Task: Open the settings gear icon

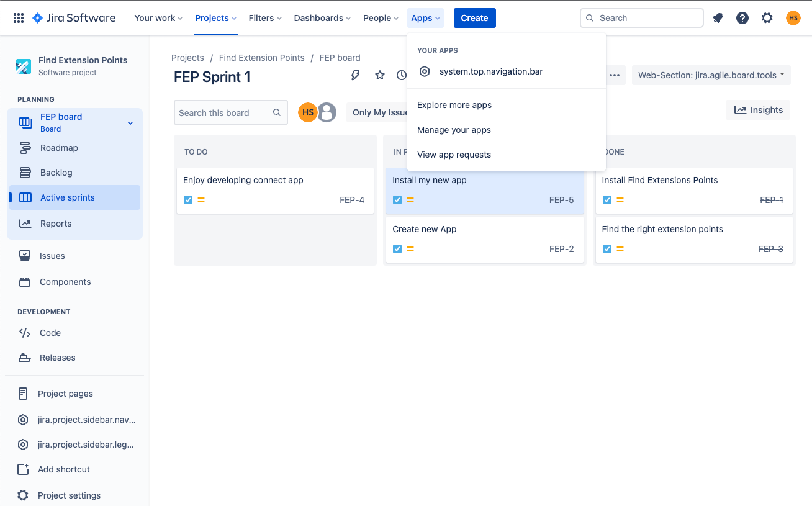Action: (x=767, y=18)
